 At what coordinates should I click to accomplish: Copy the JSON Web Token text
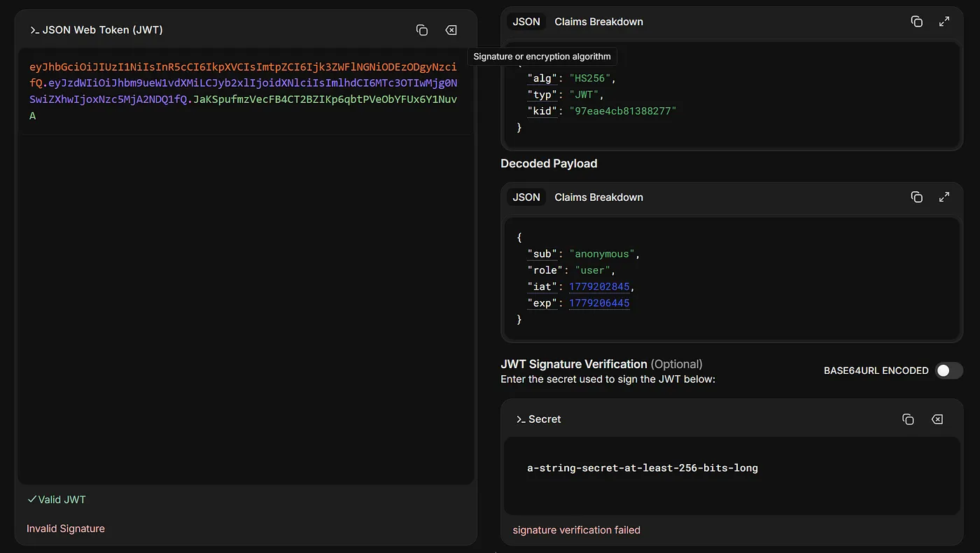click(x=421, y=30)
